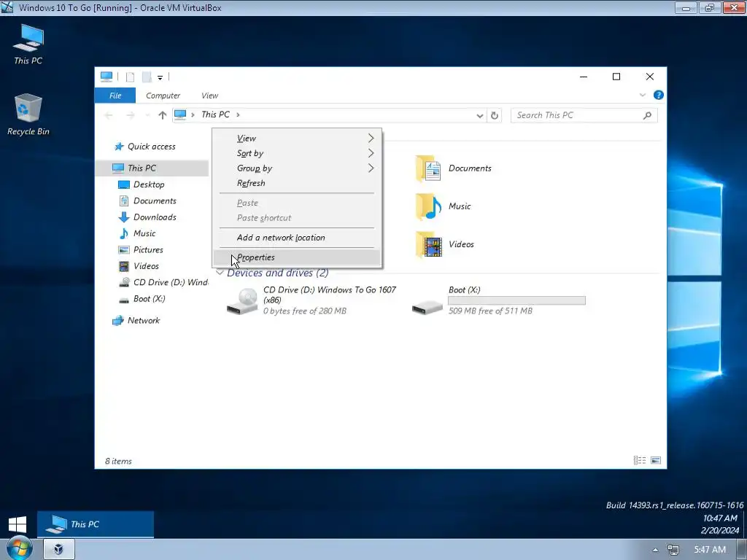Collapse the Devices and drives group
The width and height of the screenshot is (747, 560).
[220, 273]
